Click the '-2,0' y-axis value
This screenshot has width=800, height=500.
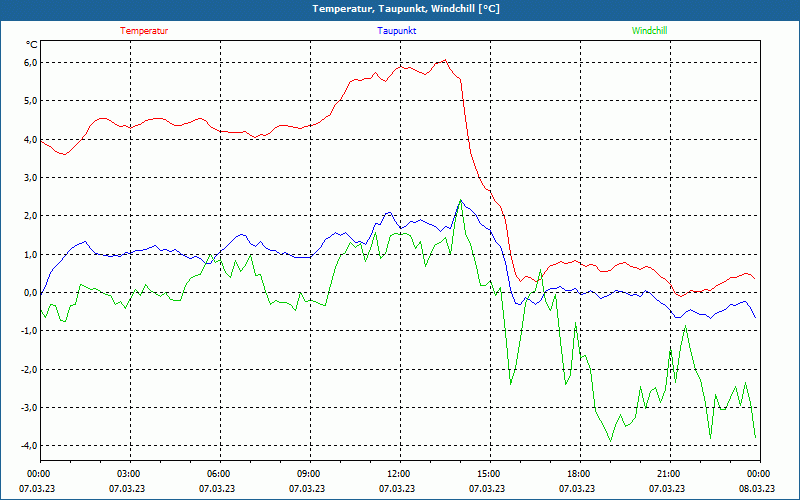tap(29, 369)
